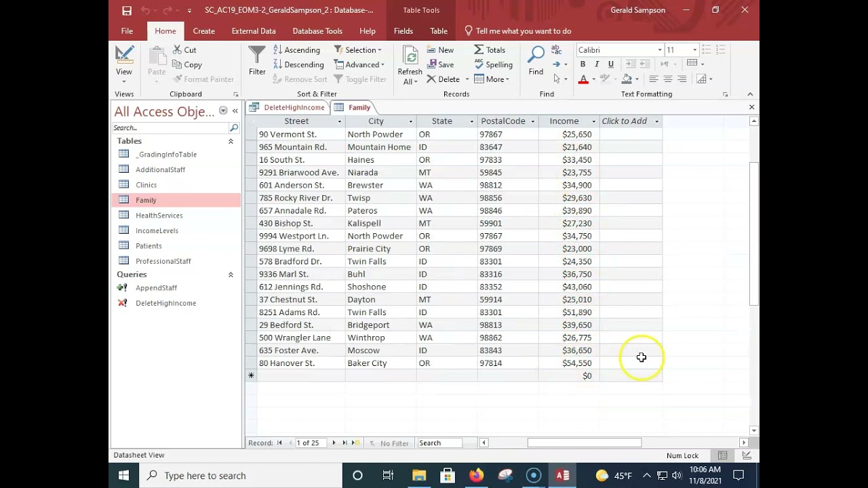Go to first record arrow
Screen dimensions: 868x488
[x=279, y=443]
